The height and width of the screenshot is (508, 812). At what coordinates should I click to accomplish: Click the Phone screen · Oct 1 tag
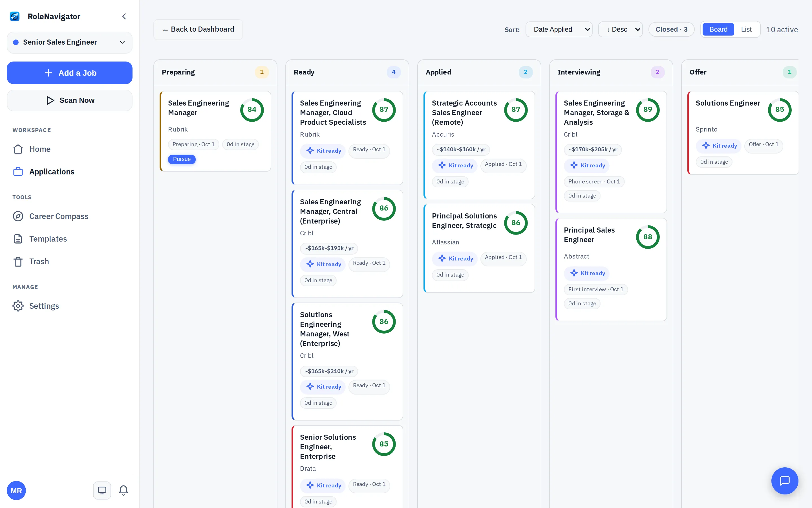(594, 182)
